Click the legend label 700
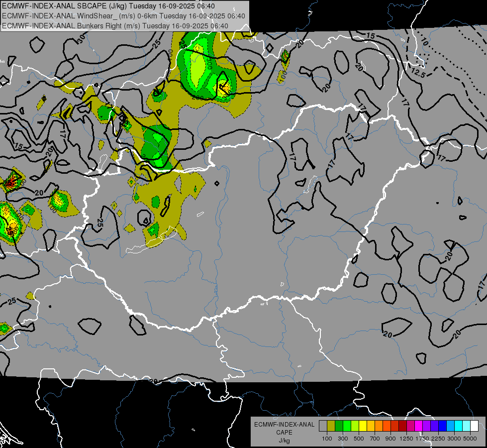 coord(375,439)
